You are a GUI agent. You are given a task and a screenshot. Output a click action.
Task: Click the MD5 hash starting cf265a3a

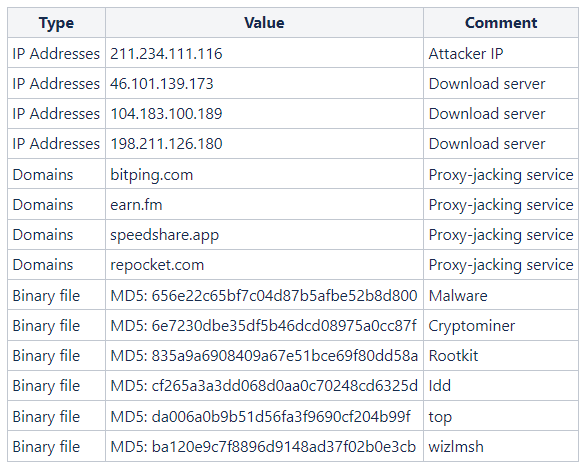point(264,386)
